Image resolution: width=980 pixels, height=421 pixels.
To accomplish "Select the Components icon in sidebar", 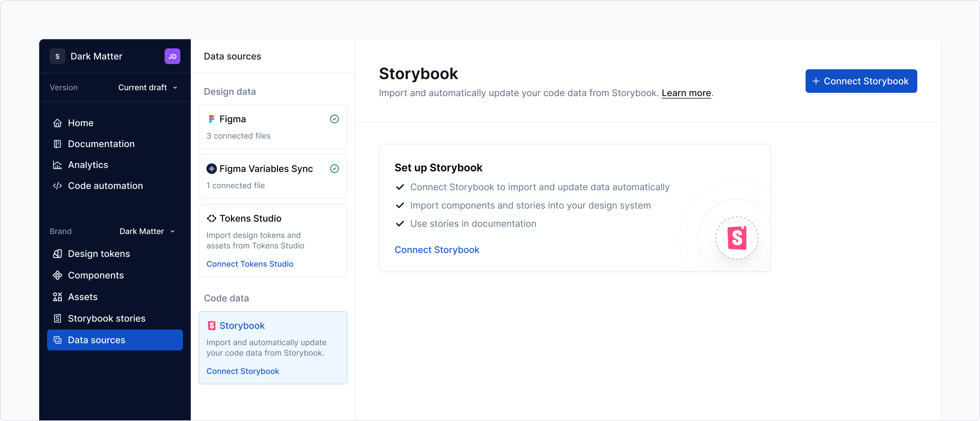I will click(57, 275).
